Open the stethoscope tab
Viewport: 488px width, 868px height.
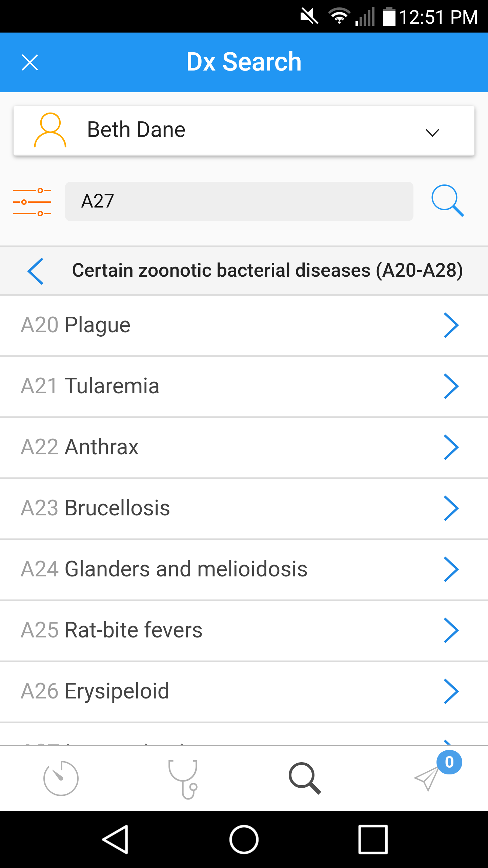(x=183, y=779)
